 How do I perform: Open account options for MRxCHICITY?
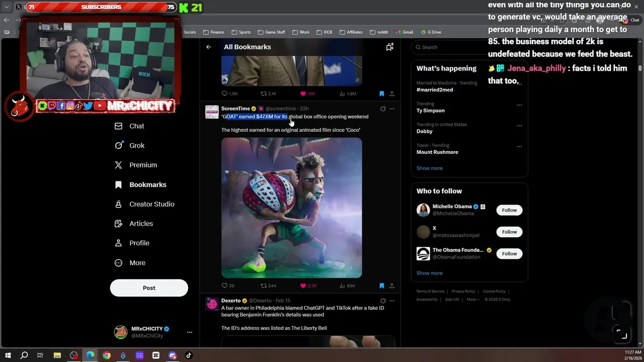190,332
